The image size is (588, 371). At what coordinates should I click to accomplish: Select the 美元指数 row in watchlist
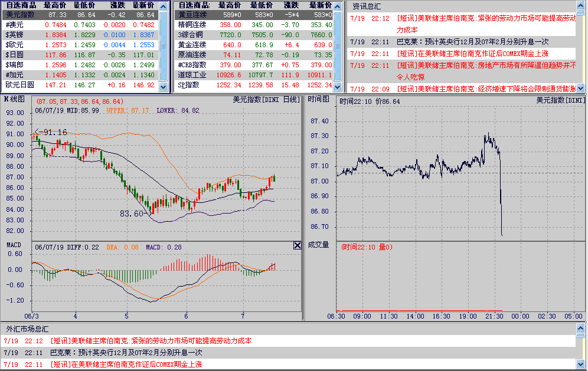pos(81,15)
